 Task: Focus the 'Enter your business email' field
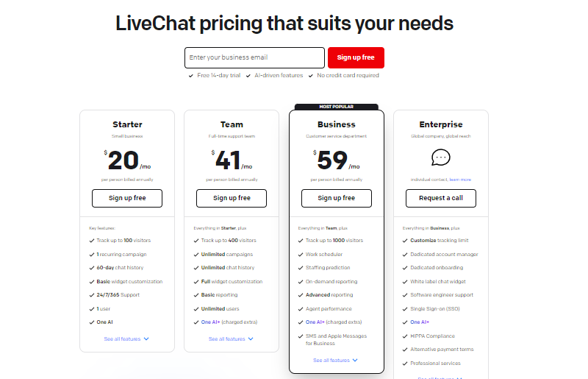(254, 57)
